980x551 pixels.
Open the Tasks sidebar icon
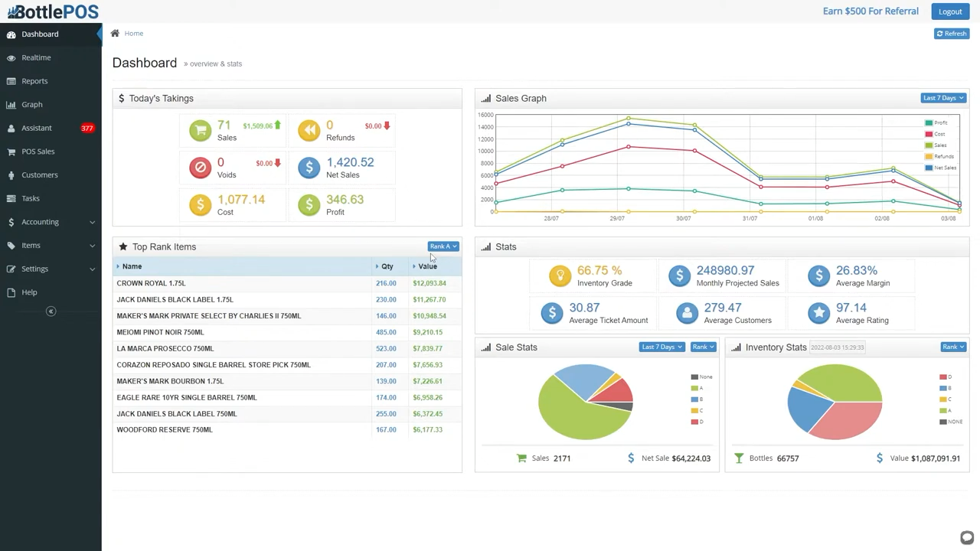coord(11,199)
